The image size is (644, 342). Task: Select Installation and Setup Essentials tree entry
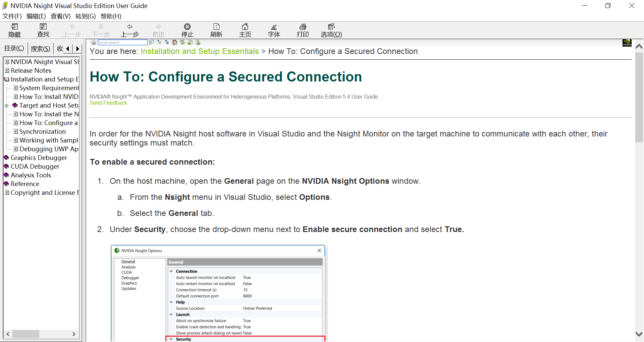(45, 79)
